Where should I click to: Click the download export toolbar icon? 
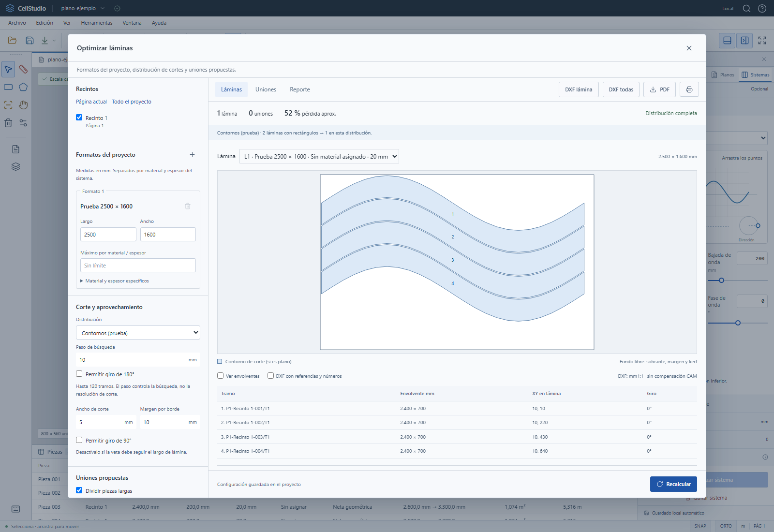[x=45, y=41]
